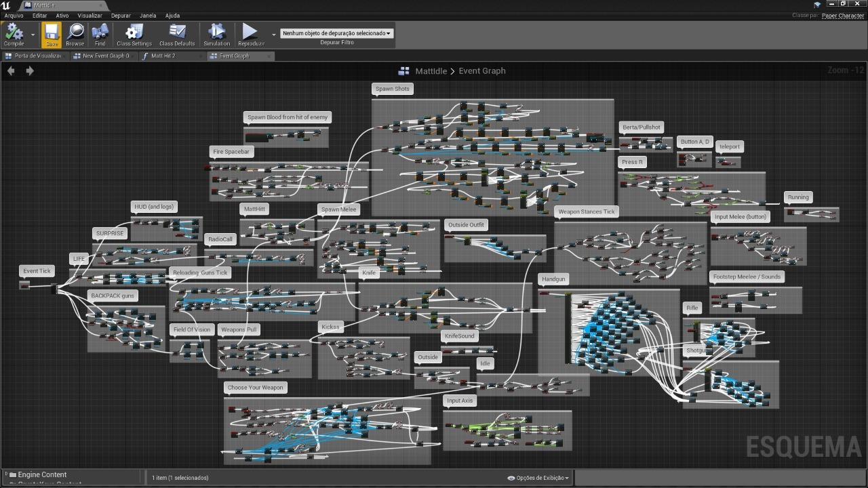Expand the Engine Content folder

coord(6,475)
